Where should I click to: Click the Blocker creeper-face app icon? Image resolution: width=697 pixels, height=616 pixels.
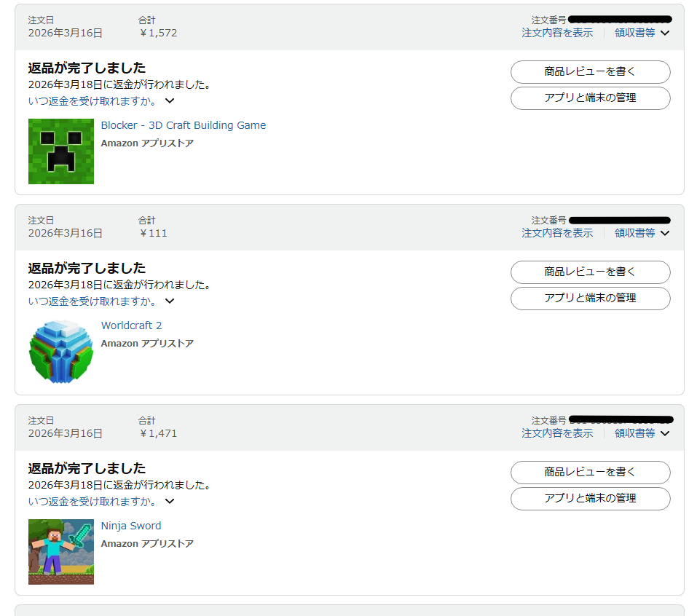click(x=61, y=151)
